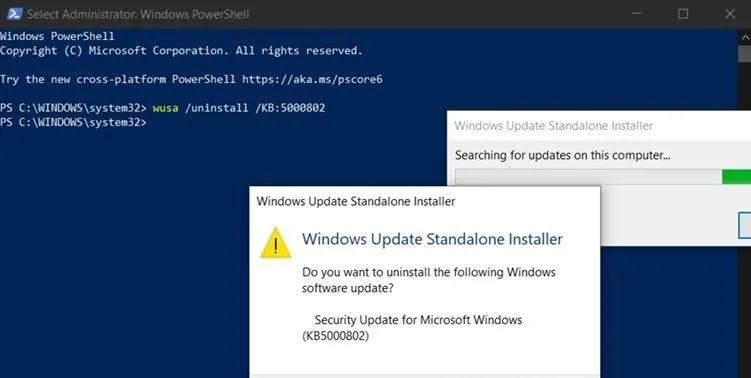Click "Searching for updates on this computer..." label
This screenshot has height=378, width=751.
(x=562, y=155)
